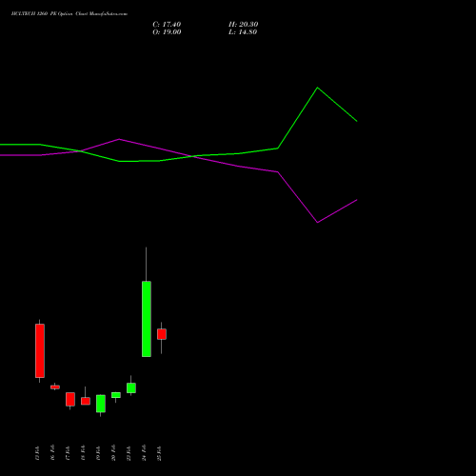476x476 pixels.
Task: Click the open value 'O: 19.00'
Action: click(x=167, y=32)
